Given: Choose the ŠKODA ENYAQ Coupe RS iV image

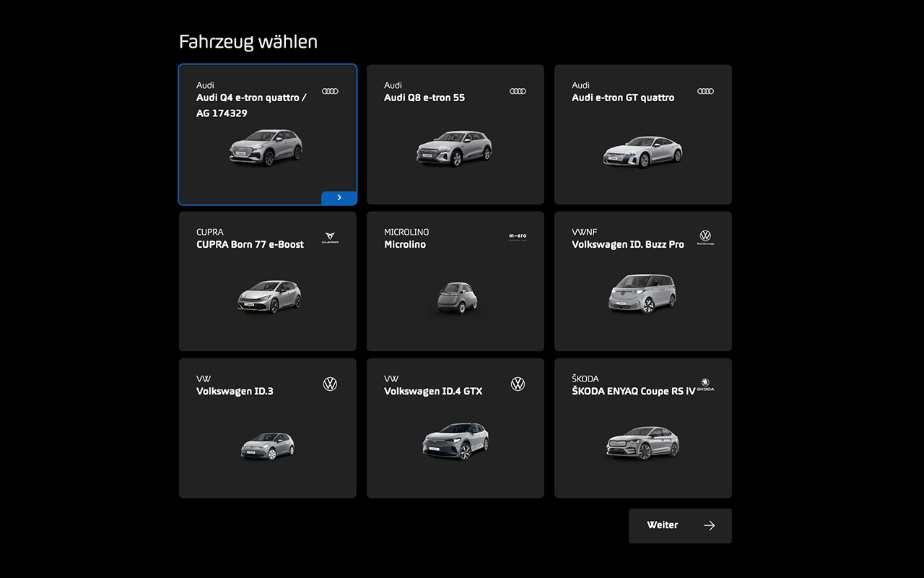Looking at the screenshot, I should tap(642, 443).
